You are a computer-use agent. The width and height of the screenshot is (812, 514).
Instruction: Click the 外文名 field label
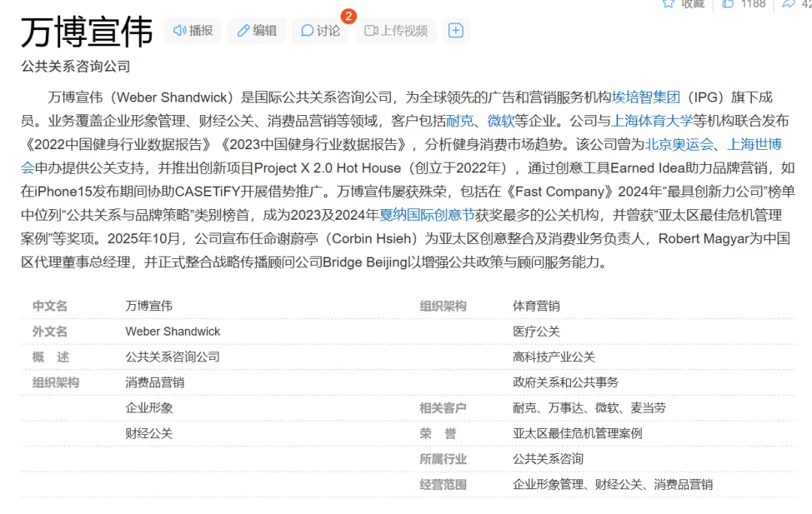coord(50,331)
